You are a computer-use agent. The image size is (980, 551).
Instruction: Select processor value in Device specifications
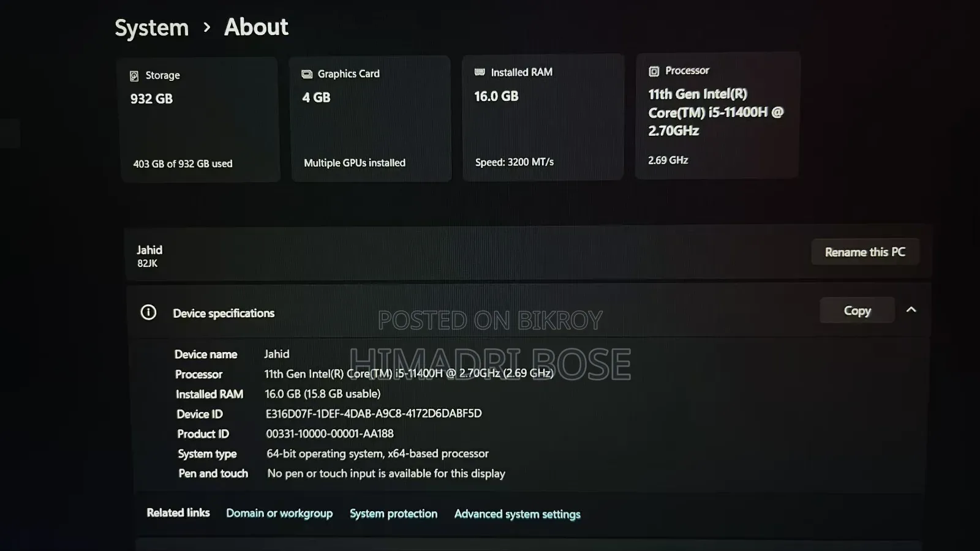click(409, 373)
